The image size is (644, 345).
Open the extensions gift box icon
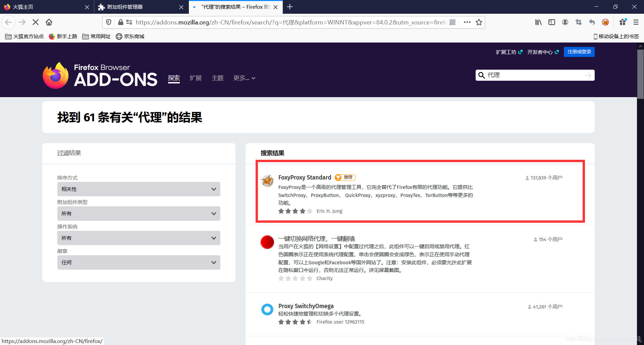(x=623, y=22)
